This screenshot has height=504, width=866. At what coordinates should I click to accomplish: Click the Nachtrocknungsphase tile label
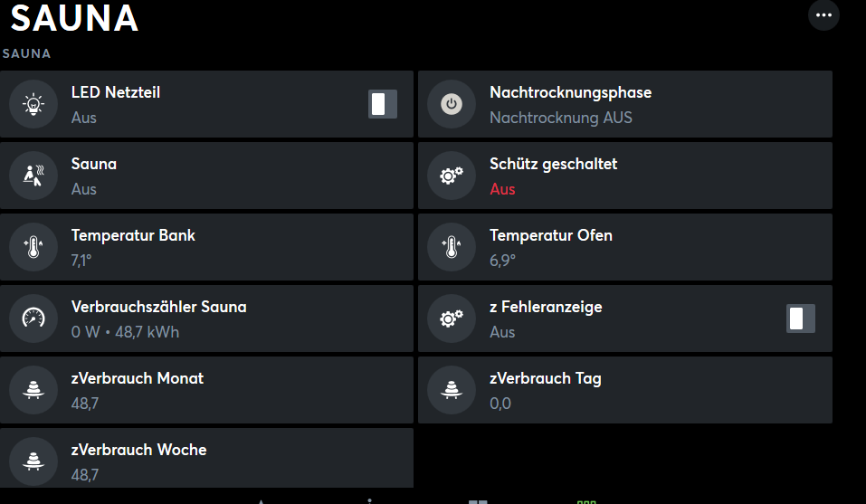(x=570, y=93)
